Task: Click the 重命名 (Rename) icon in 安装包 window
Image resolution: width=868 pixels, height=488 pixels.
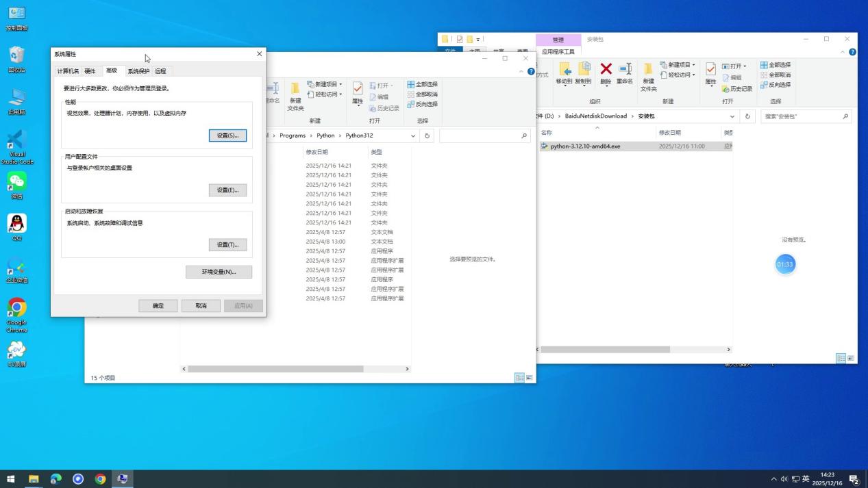Action: pyautogui.click(x=625, y=70)
